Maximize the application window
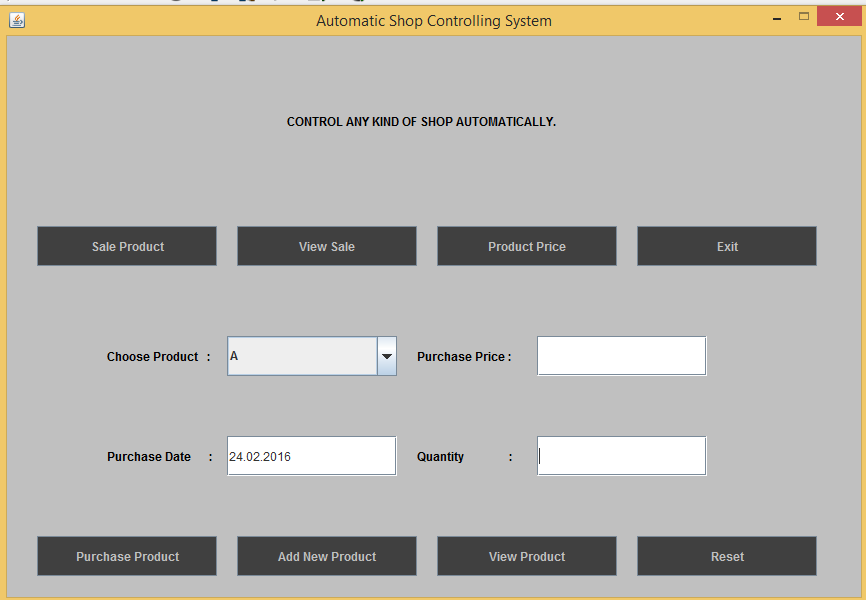This screenshot has height=600, width=866. (x=803, y=17)
